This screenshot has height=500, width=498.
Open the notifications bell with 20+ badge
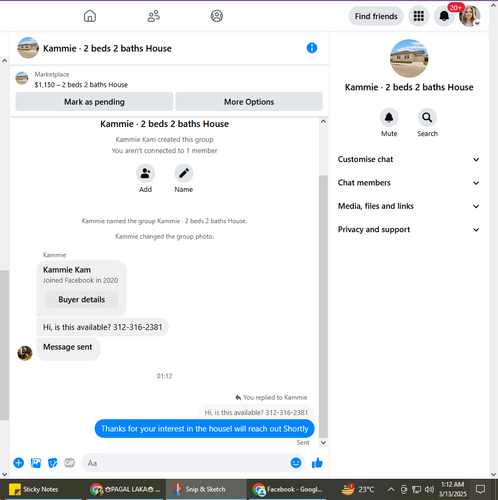pos(444,16)
